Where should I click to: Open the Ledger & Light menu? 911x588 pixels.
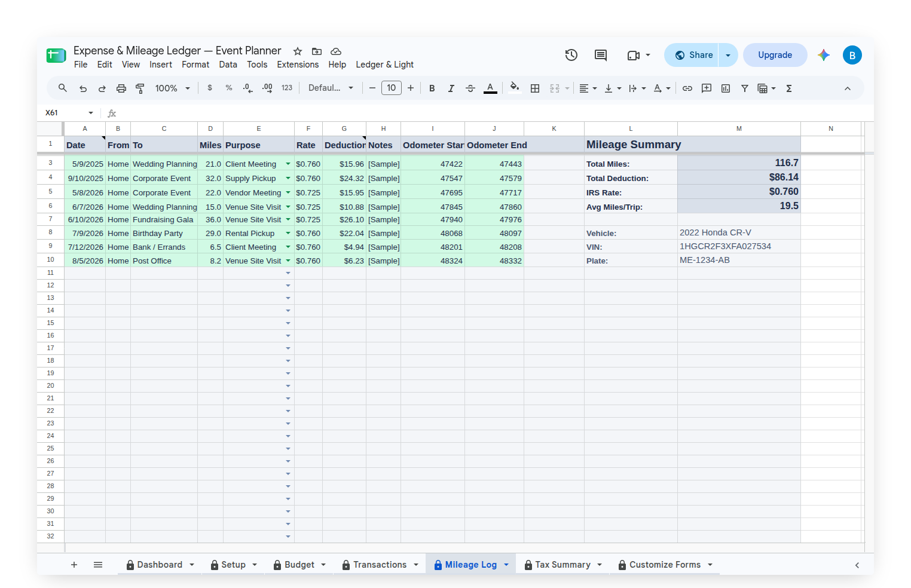(x=384, y=65)
